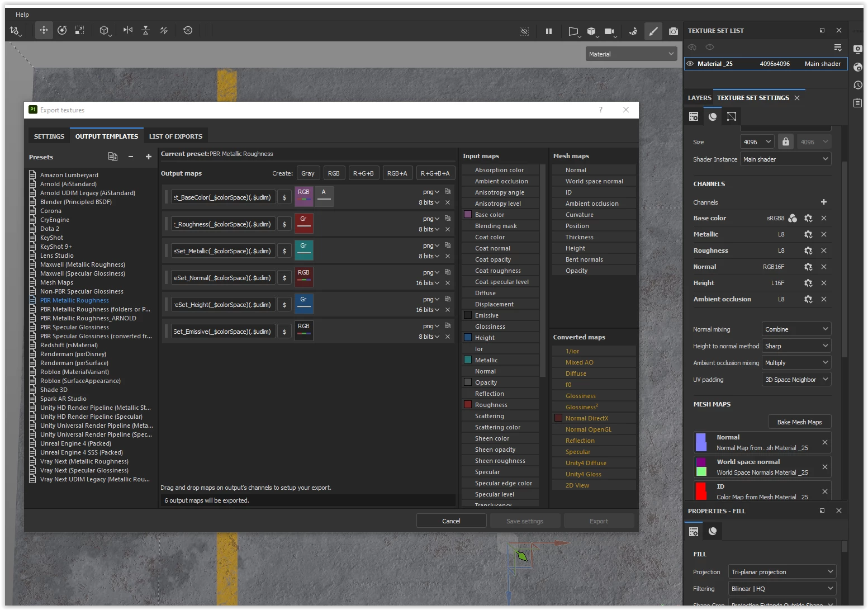Image resolution: width=868 pixels, height=610 pixels.
Task: Click the reset transform icon
Action: pos(188,30)
